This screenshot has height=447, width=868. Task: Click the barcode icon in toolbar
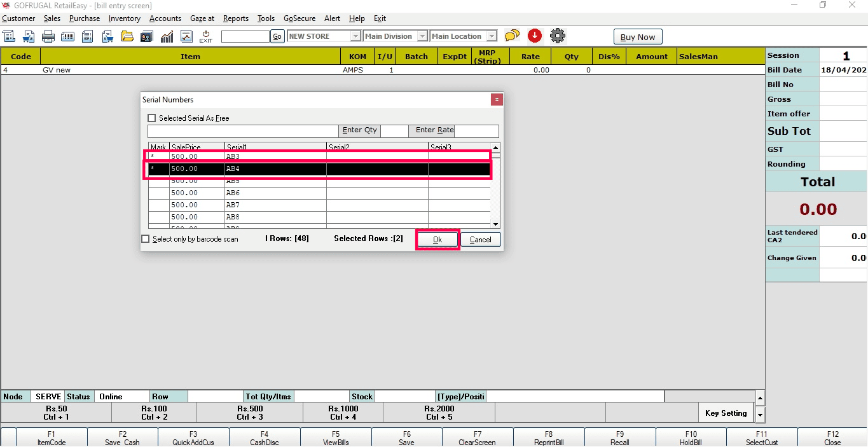pyautogui.click(x=68, y=36)
